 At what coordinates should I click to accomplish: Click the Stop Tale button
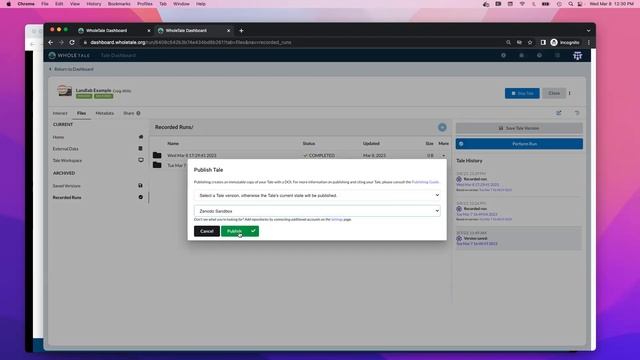pos(522,93)
